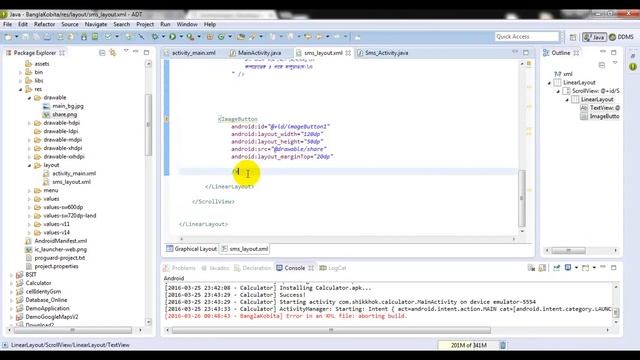This screenshot has width=640, height=360.
Task: Click Package Explorer vertical scrollbar thumb
Action: click(148, 124)
